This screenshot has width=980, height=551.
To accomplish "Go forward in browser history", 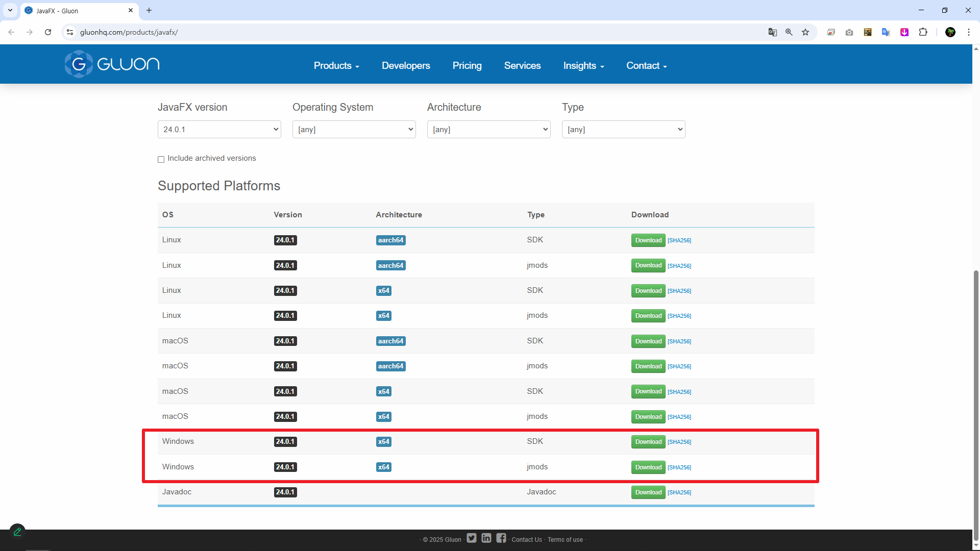I will pos(30,32).
